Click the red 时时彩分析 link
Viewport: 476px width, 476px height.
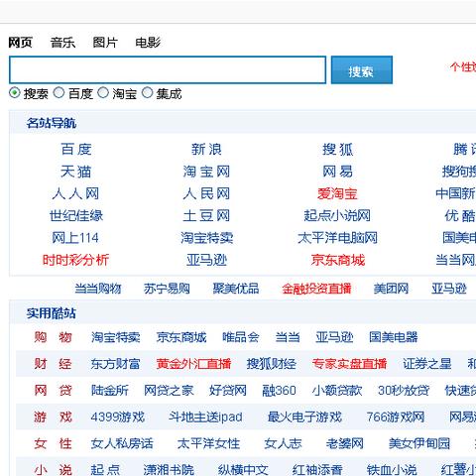pyautogui.click(x=75, y=260)
